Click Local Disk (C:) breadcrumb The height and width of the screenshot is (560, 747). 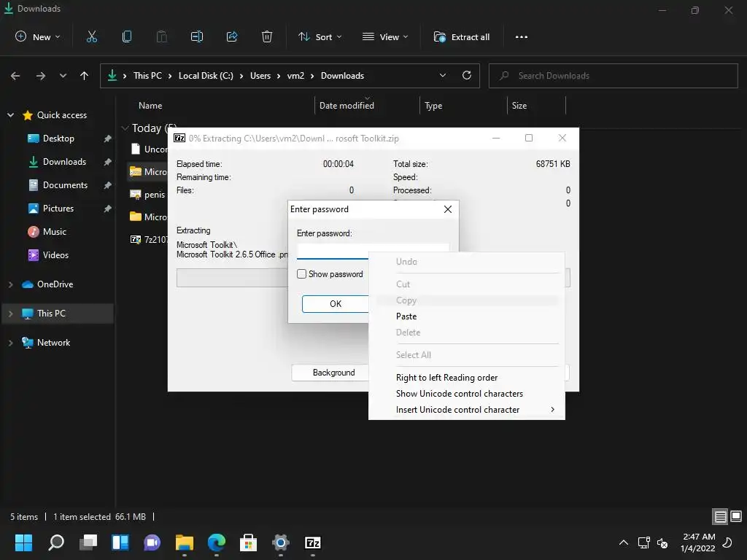coord(206,76)
